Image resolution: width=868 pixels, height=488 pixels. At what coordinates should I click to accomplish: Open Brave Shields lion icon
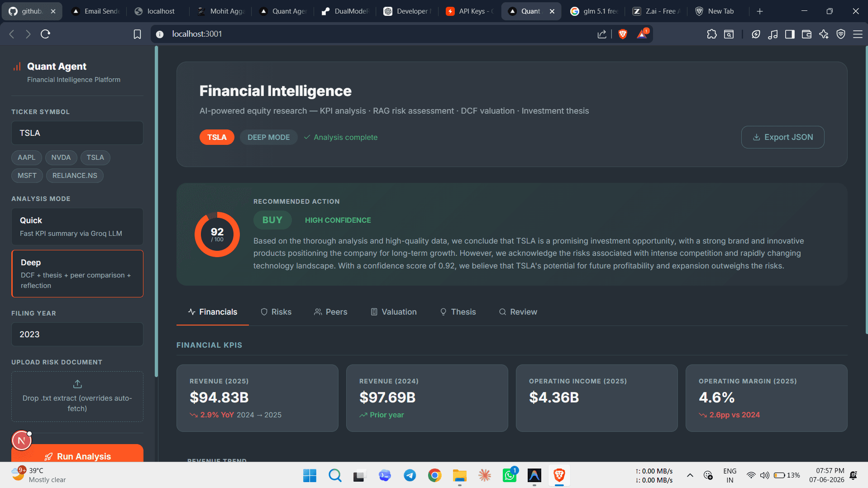click(x=623, y=34)
